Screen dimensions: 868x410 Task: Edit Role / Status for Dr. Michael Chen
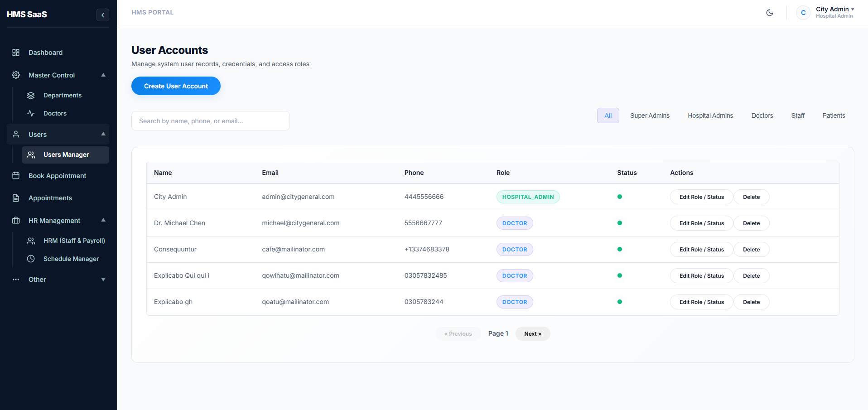[x=701, y=223]
